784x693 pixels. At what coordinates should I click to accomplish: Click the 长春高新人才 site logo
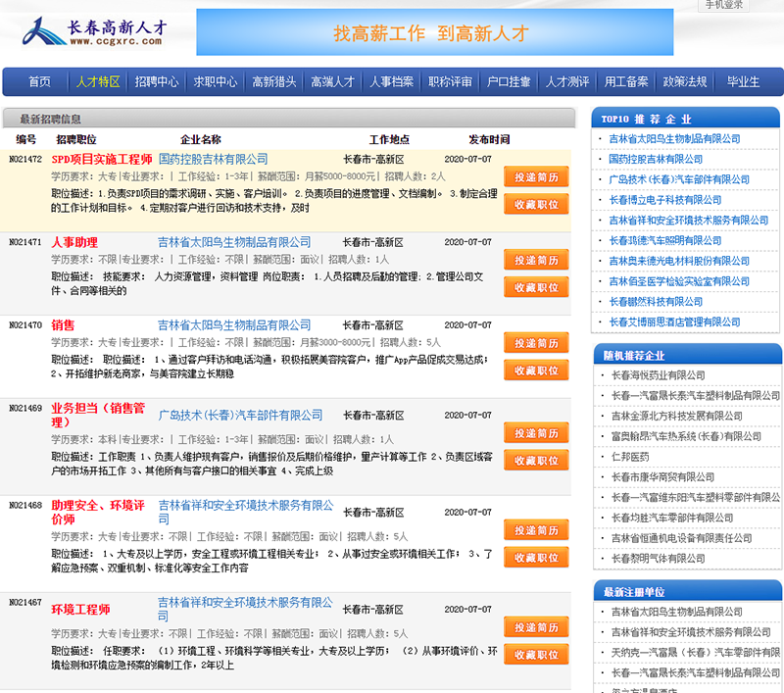click(94, 31)
